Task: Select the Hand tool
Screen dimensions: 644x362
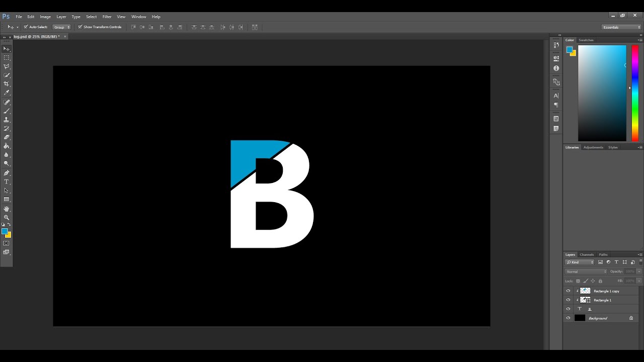Action: [x=7, y=209]
